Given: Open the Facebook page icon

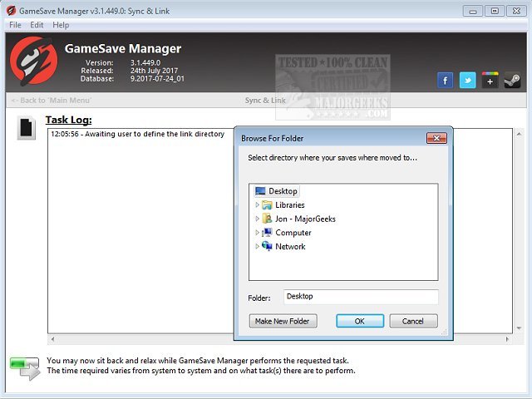Looking at the screenshot, I should [446, 81].
